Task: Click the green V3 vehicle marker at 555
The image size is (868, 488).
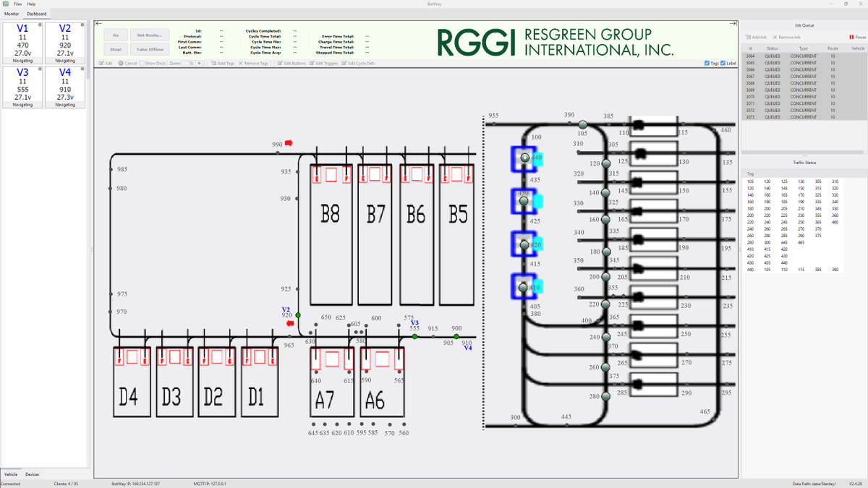Action: tap(414, 336)
